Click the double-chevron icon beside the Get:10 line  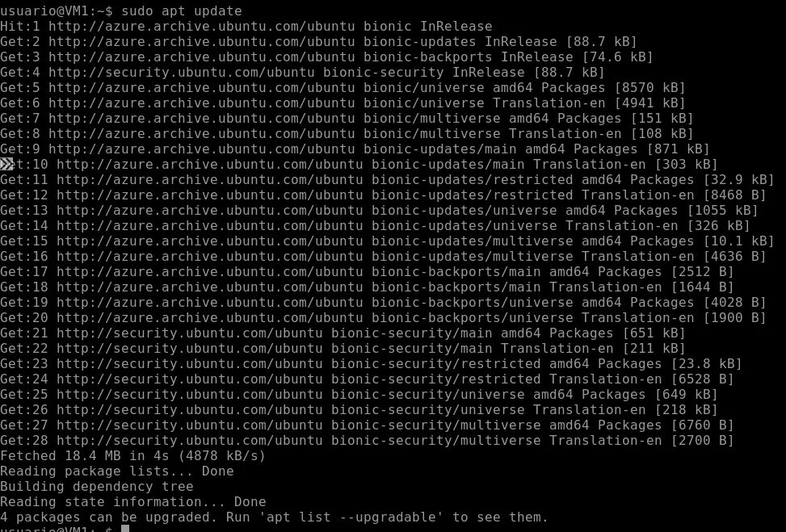pos(6,165)
